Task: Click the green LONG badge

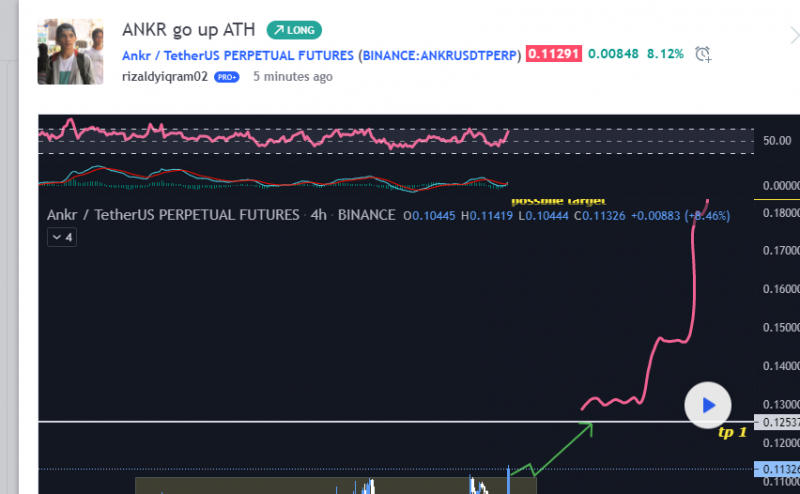Action: pos(294,30)
